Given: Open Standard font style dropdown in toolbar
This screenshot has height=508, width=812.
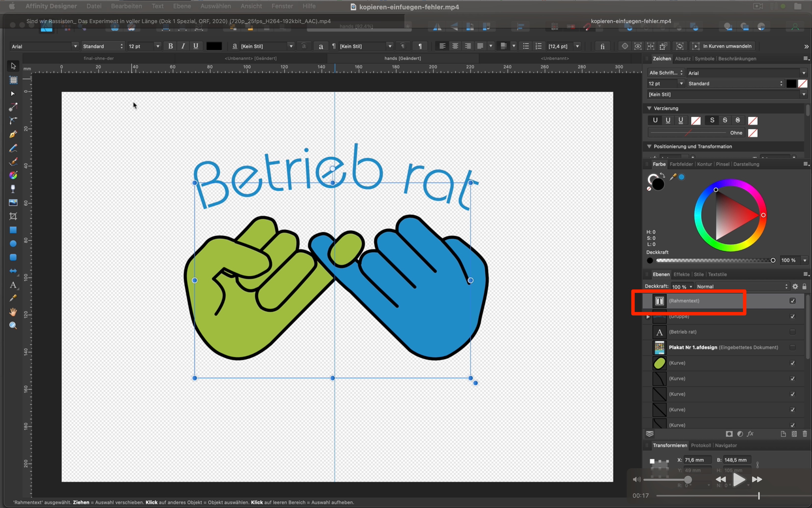Looking at the screenshot, I should point(103,46).
